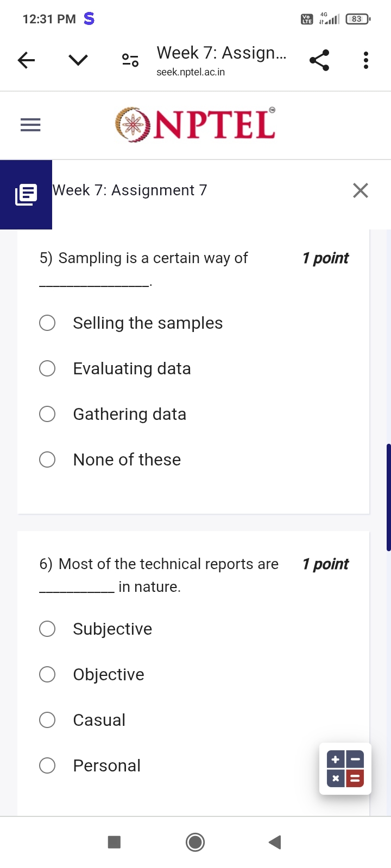391x868 pixels.
Task: Tap the share icon
Action: tap(319, 60)
